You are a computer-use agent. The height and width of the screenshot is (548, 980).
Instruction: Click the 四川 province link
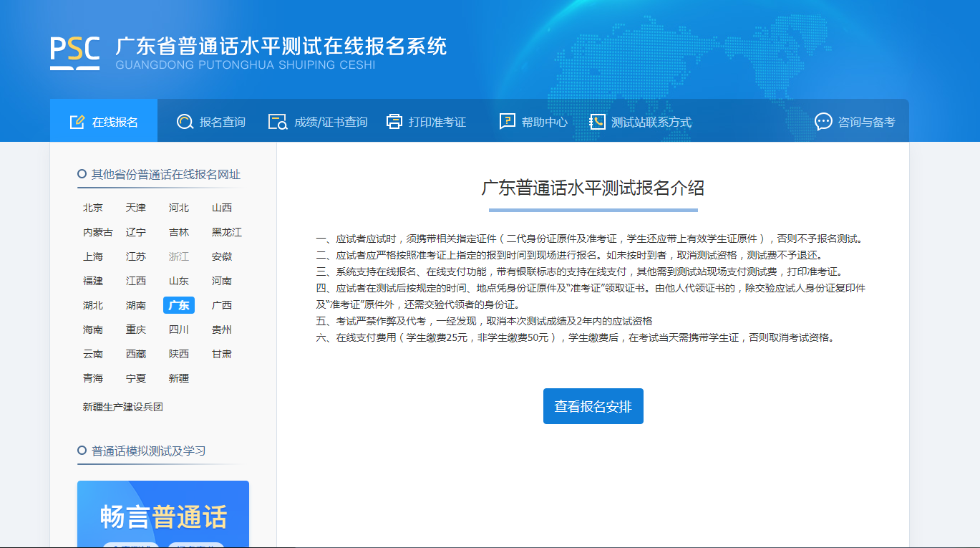point(179,330)
